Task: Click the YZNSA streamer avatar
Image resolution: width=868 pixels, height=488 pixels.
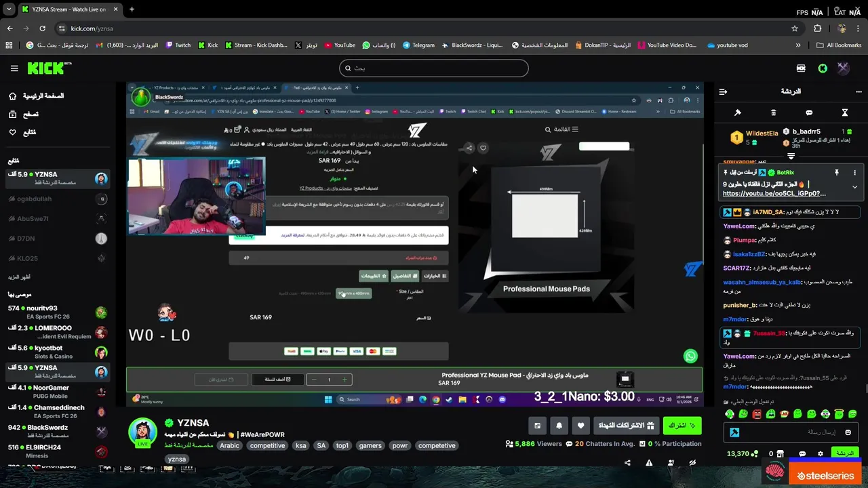Action: pyautogui.click(x=142, y=432)
